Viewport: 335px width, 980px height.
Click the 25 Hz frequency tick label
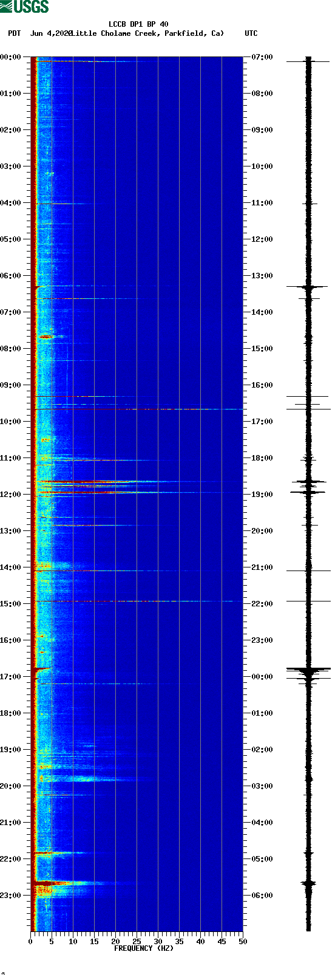(137, 942)
